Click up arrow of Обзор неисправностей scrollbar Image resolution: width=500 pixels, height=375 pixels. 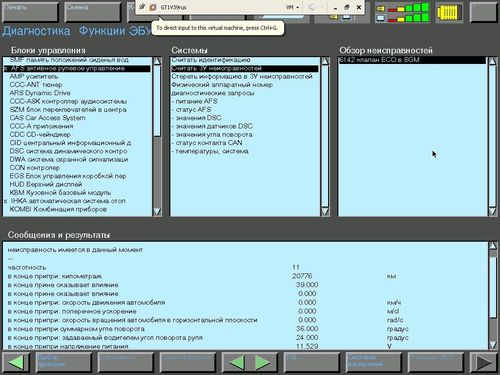(492, 61)
